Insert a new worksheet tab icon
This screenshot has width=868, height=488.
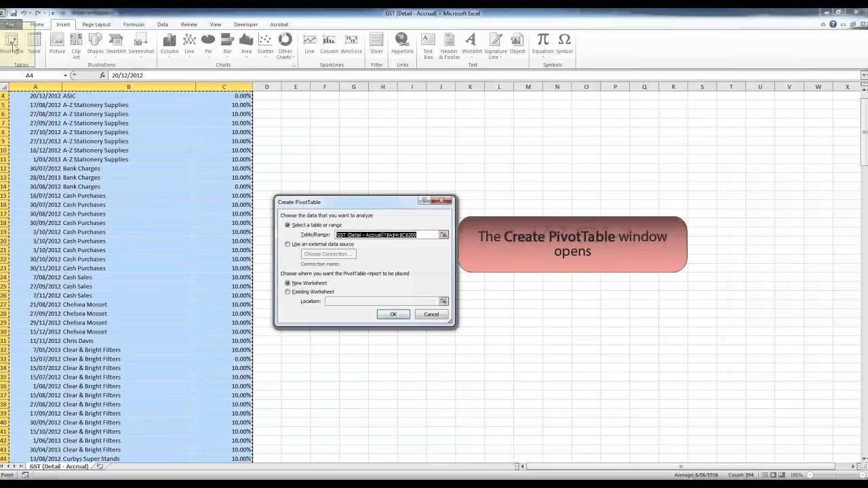click(100, 466)
